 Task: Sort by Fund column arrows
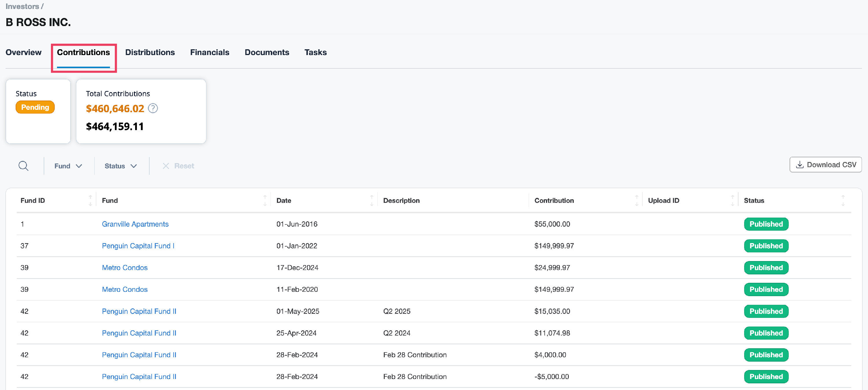265,201
